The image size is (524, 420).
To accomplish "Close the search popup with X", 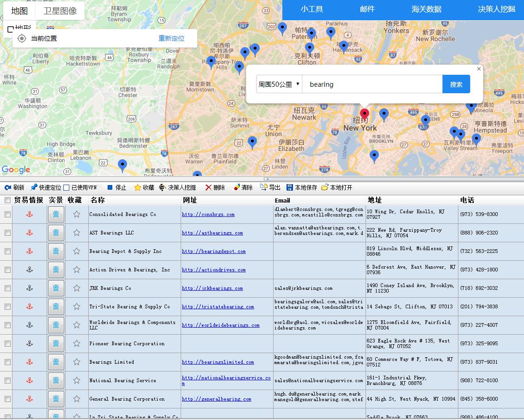I will click(x=479, y=69).
